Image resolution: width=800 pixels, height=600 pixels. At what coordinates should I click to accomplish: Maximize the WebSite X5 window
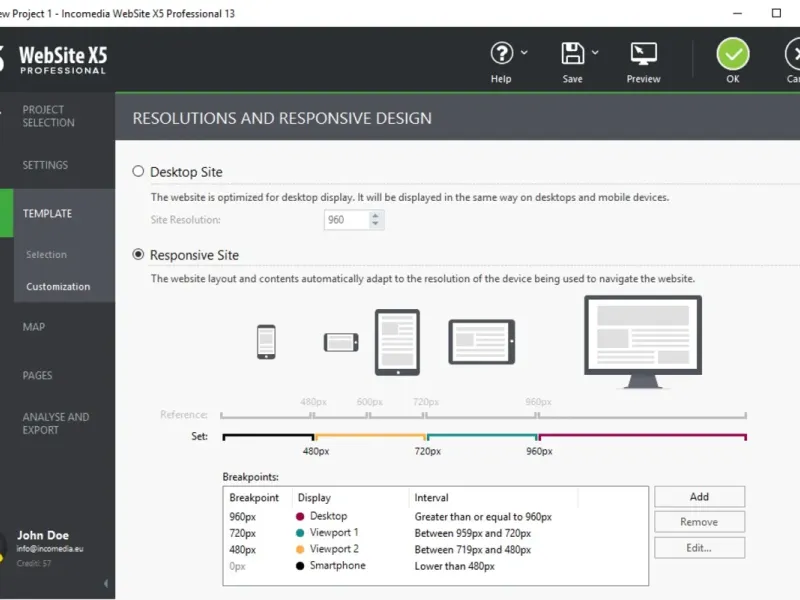click(x=776, y=13)
